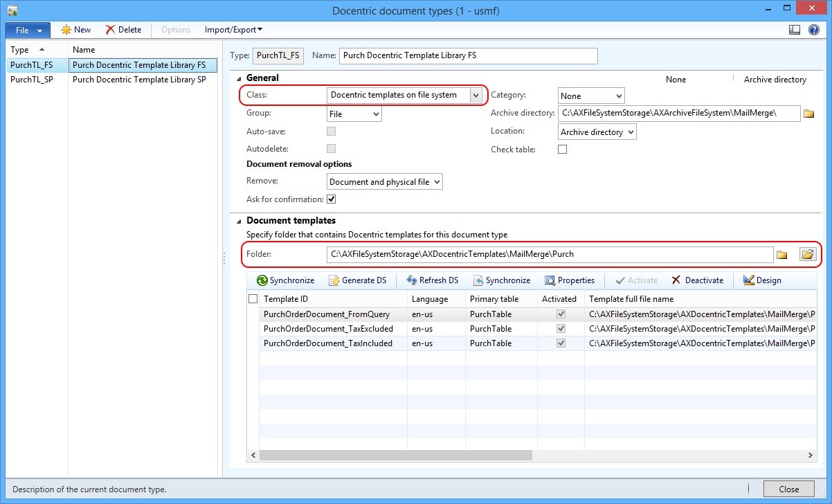Viewport: 832px width, 504px height.
Task: Open template Properties
Action: tap(570, 280)
